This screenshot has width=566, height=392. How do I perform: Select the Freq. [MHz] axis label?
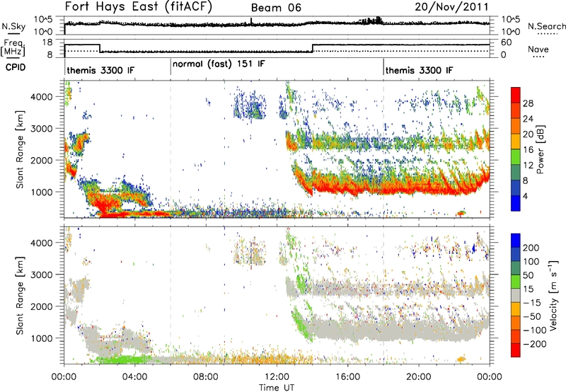coord(13,48)
